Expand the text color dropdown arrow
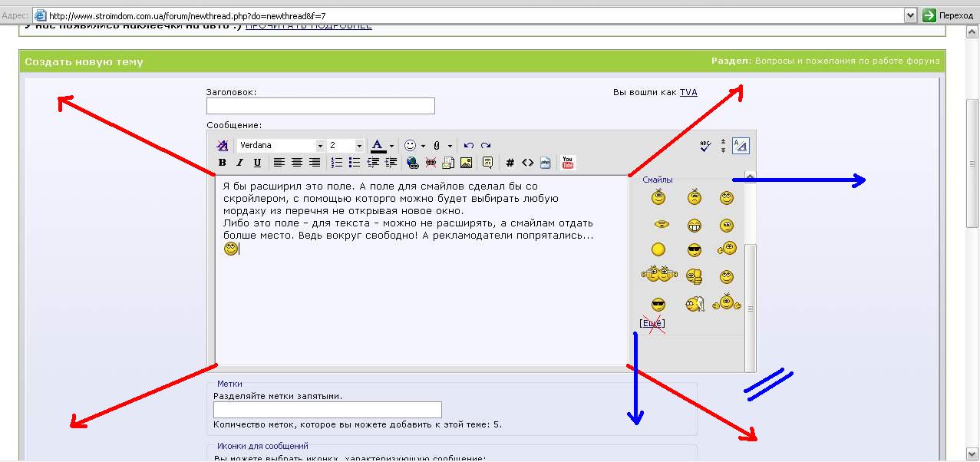This screenshot has width=980, height=462. 391,145
